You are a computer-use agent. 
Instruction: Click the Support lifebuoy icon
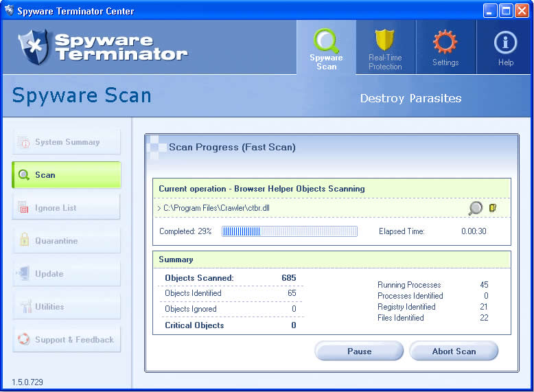[24, 339]
